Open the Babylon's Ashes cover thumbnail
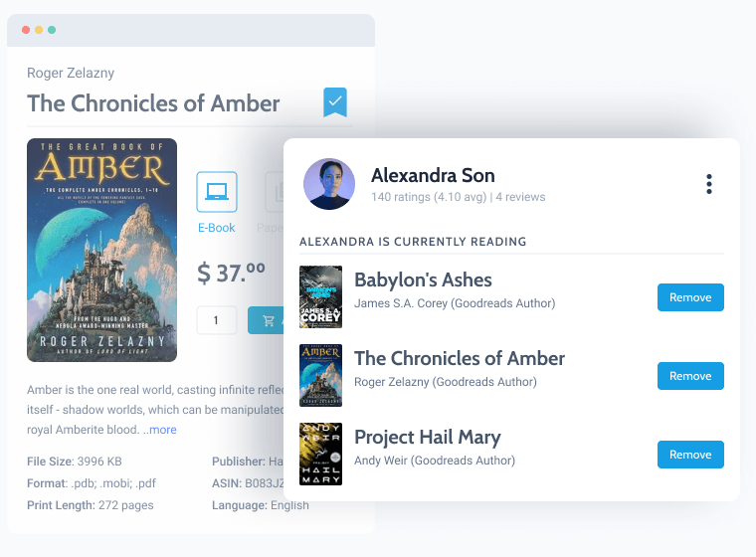 click(320, 297)
